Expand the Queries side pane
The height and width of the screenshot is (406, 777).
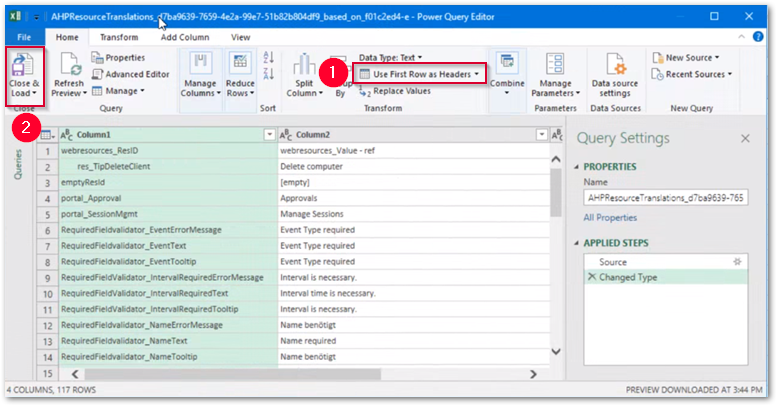click(x=18, y=164)
